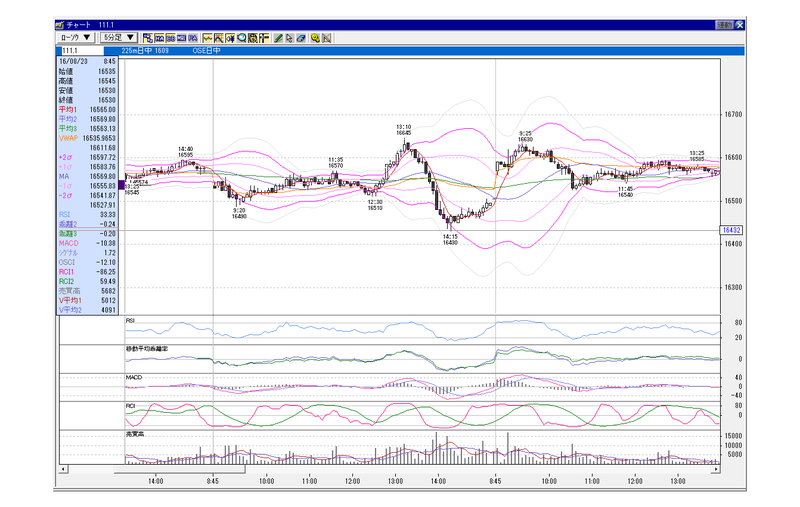Click the OSE日中 label
The image size is (800, 507).
pos(206,50)
